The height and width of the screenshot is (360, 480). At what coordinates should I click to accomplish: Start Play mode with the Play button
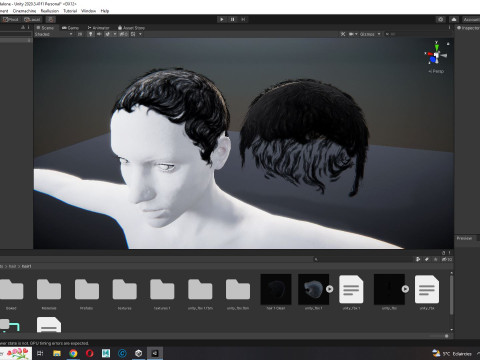(x=222, y=19)
